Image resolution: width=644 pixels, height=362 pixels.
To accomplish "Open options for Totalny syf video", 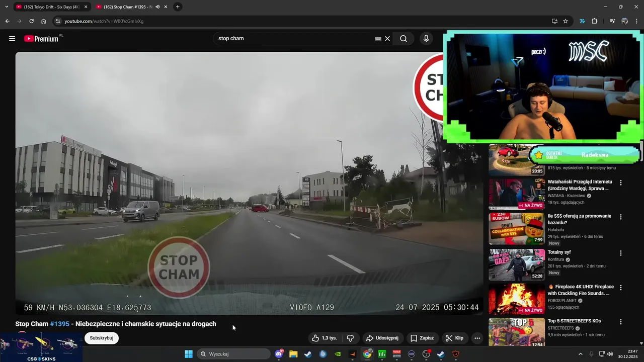I will point(621,253).
